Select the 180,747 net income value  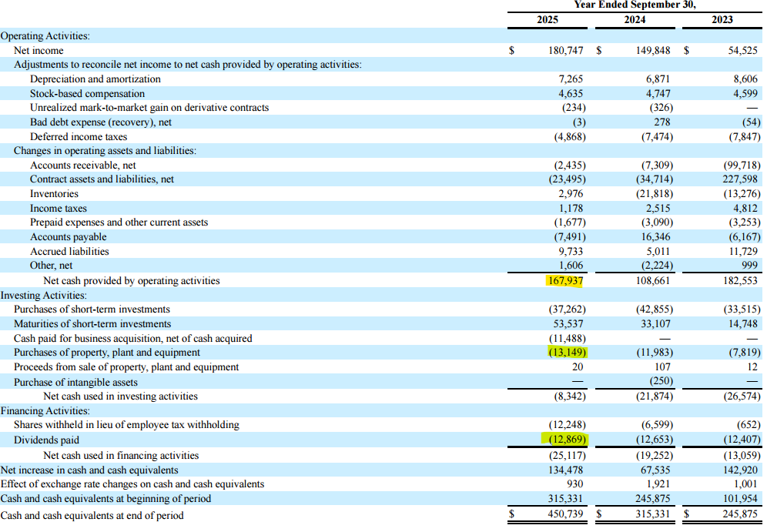[x=567, y=50]
